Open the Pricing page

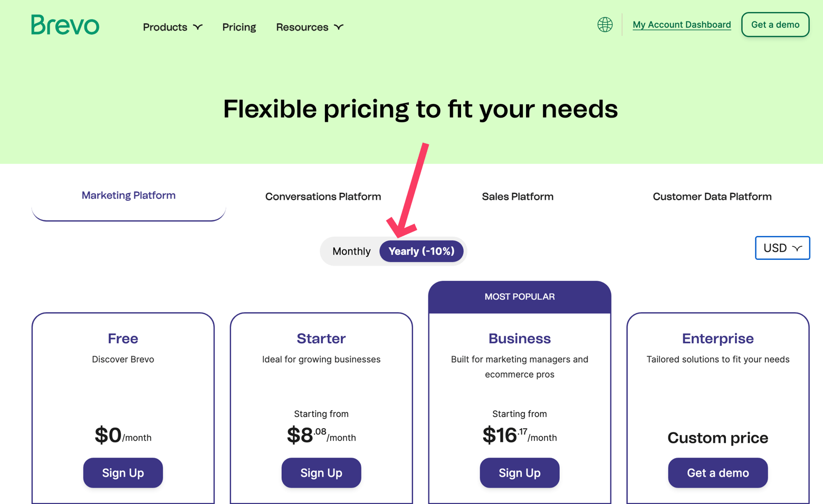click(x=239, y=27)
